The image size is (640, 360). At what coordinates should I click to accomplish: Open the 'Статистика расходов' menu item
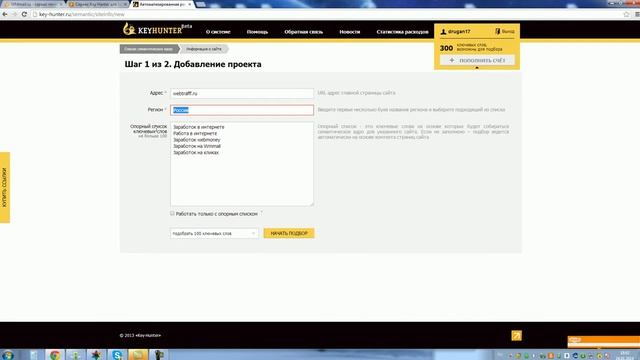tap(402, 31)
